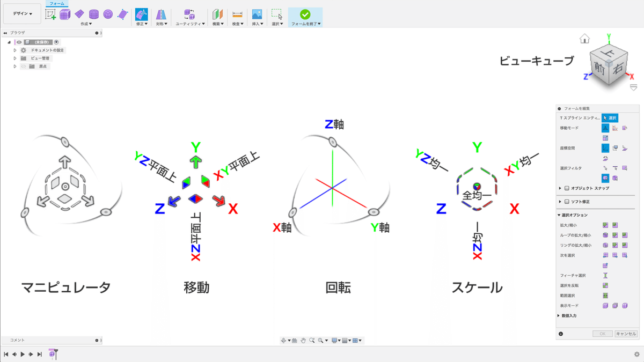Play the timeline with the play button
This screenshot has height=362, width=644.
(23, 354)
